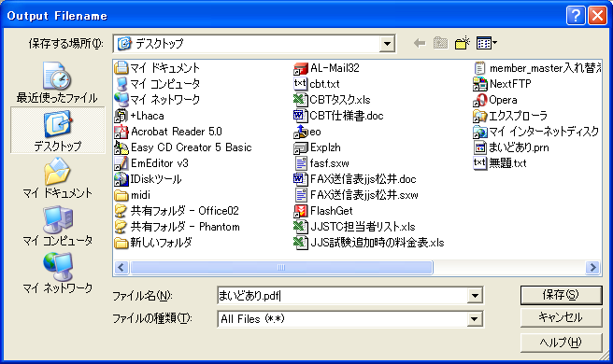The width and height of the screenshot is (613, 364).
Task: Select the NextFTP shortcut
Action: coord(502,84)
